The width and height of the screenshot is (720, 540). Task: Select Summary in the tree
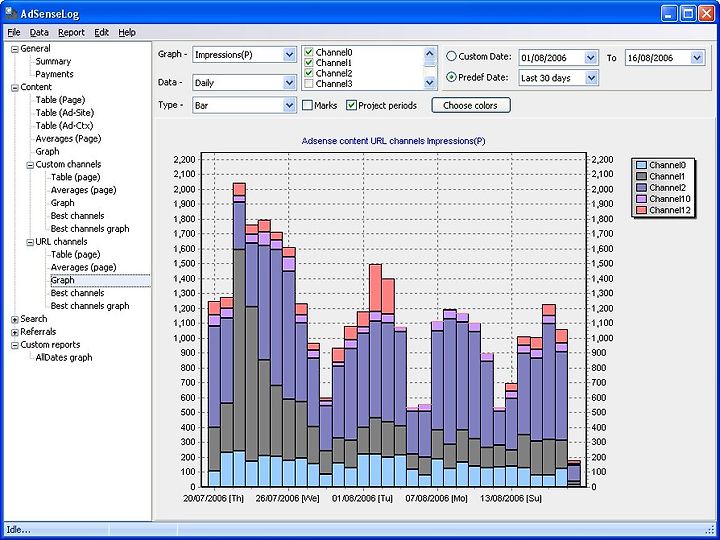(x=53, y=62)
